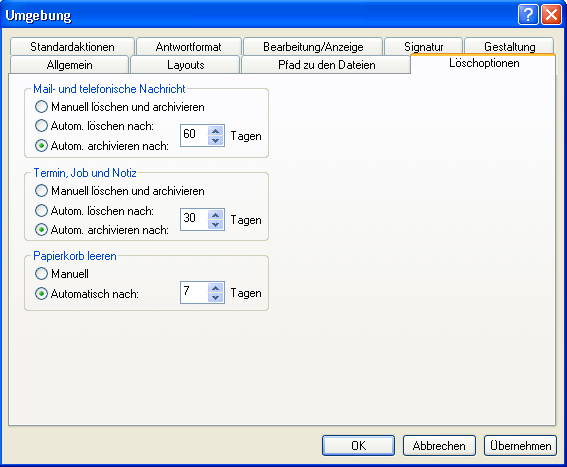Close the Umgebung dialog
The height and width of the screenshot is (467, 567).
[x=551, y=15]
